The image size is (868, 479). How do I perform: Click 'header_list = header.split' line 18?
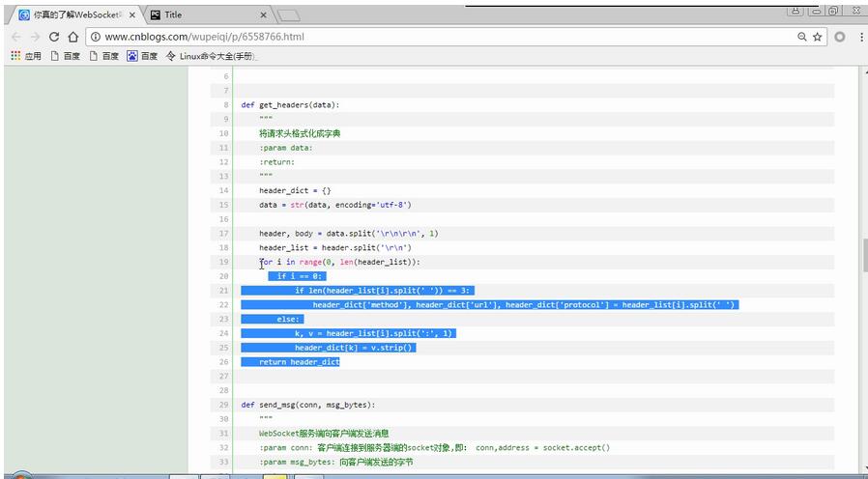tap(334, 248)
